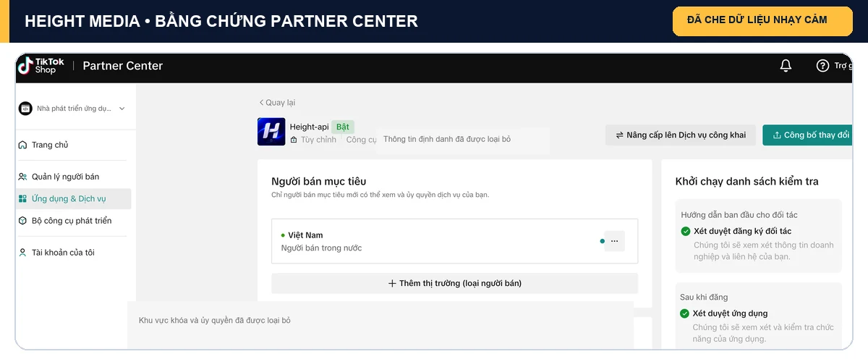Click the green check for Xét duyệt đăng ký đối tác
868x362 pixels.
686,231
